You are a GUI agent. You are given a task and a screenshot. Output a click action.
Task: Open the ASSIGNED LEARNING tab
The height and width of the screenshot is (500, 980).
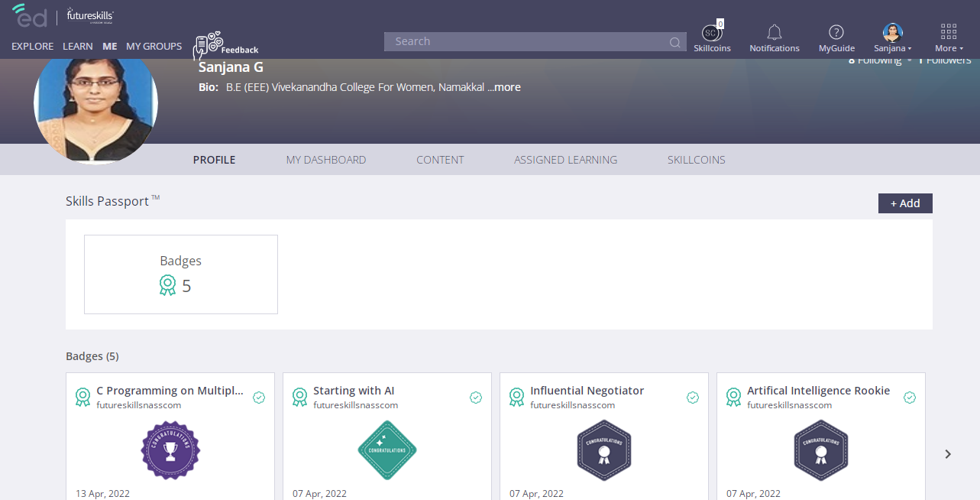pos(566,159)
